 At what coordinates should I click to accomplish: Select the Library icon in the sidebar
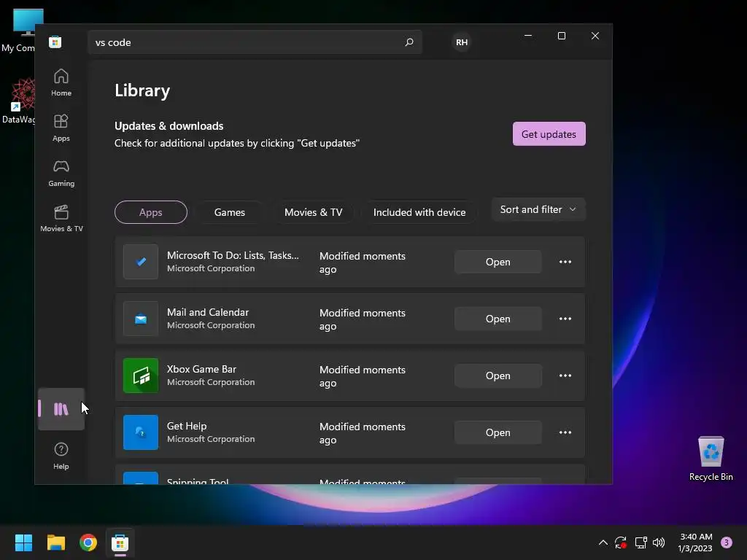click(61, 409)
